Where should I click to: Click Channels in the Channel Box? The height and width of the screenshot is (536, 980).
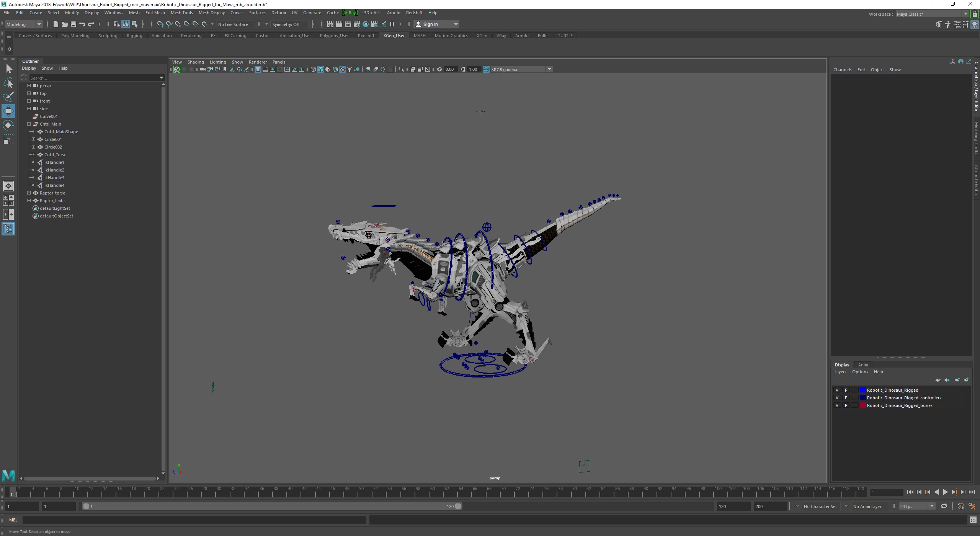[842, 70]
